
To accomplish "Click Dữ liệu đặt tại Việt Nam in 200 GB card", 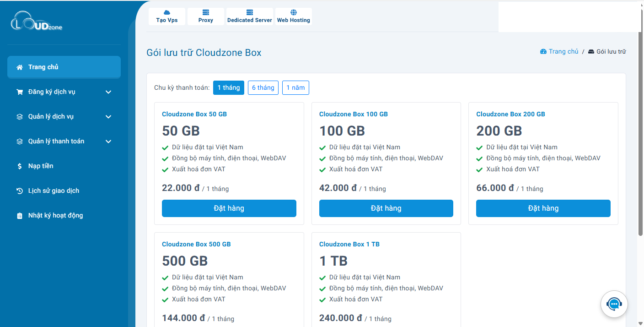I will pyautogui.click(x=522, y=147).
